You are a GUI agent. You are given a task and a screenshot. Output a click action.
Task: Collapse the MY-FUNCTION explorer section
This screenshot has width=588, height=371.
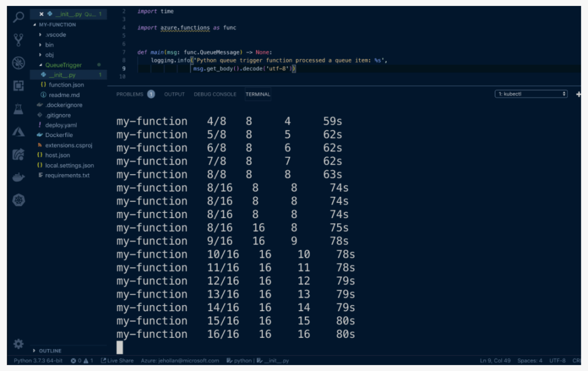coord(57,24)
